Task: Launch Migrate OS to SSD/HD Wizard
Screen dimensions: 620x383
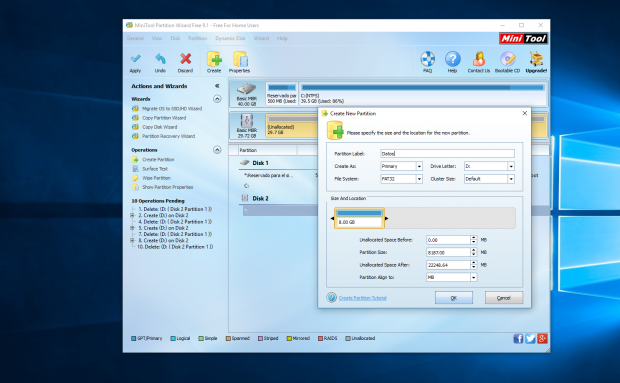Action: 172,108
